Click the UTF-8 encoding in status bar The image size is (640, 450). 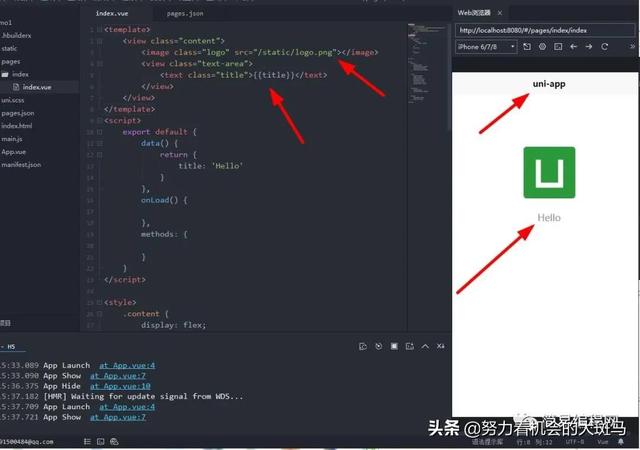pyautogui.click(x=575, y=442)
